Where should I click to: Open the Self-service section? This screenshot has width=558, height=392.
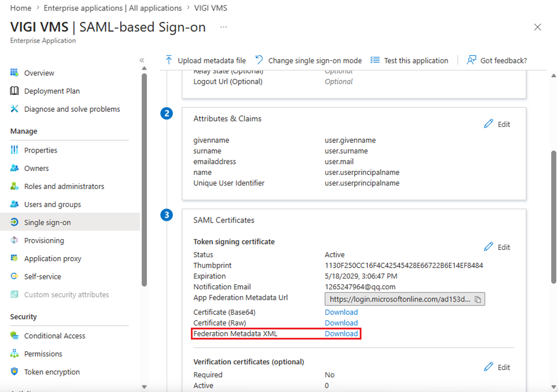tap(43, 276)
